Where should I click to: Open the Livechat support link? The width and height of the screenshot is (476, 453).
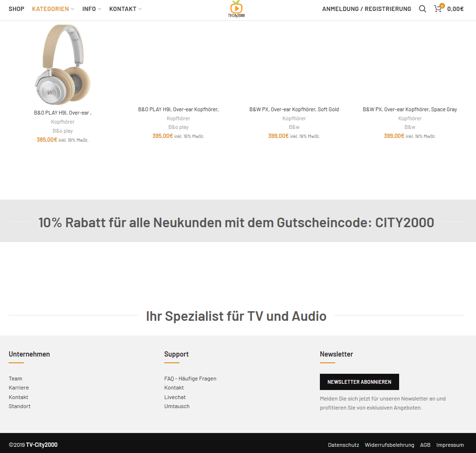coord(175,397)
